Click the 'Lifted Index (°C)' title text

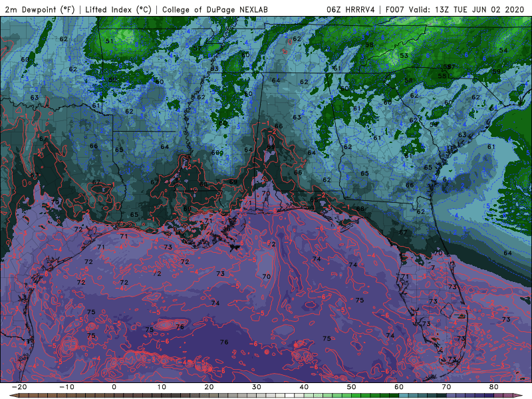[x=118, y=9]
